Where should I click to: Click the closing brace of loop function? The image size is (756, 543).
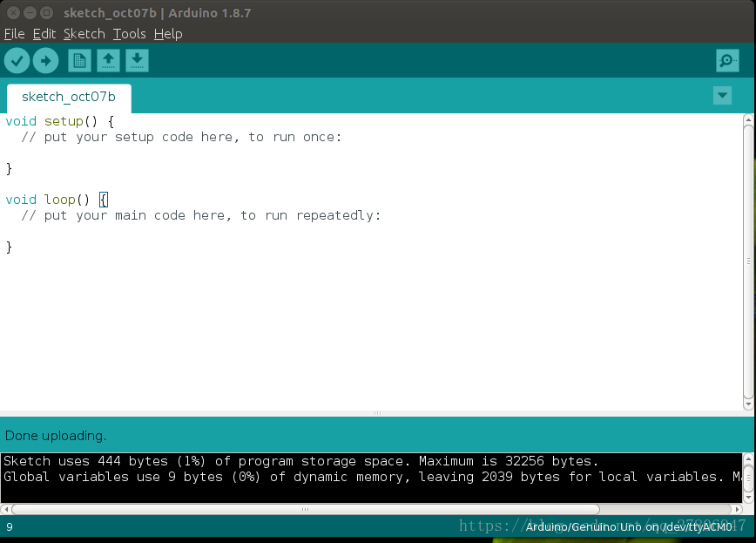(10, 248)
